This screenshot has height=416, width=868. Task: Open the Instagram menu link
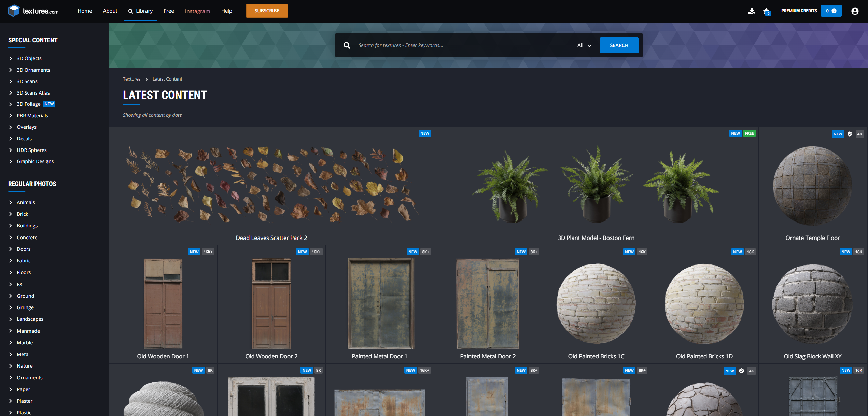click(x=197, y=11)
